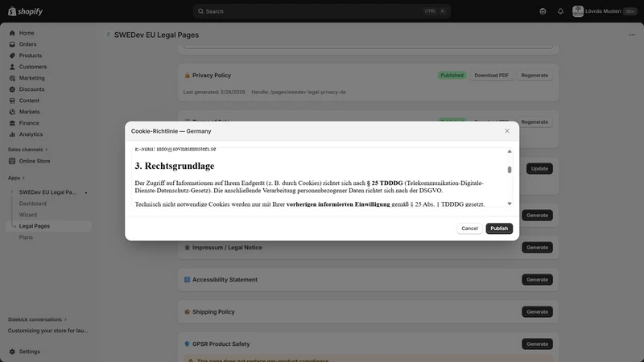Regenerate the Terms of Sale page
The image size is (644, 362).
point(535,122)
